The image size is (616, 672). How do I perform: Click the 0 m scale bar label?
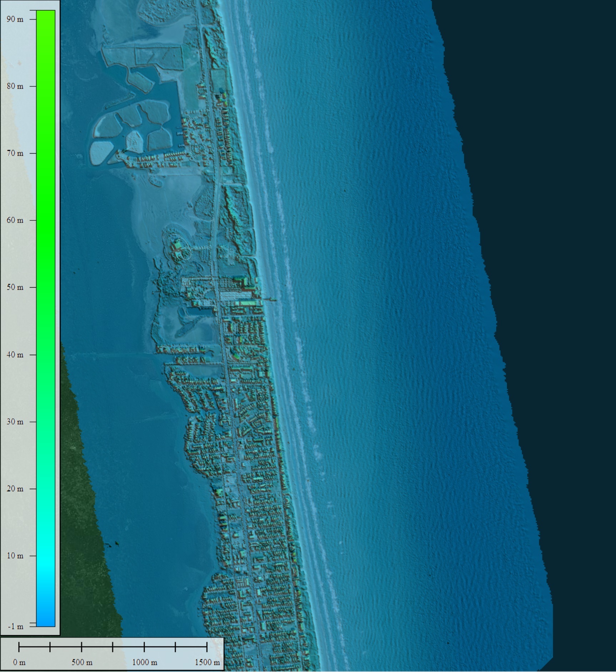tap(19, 662)
